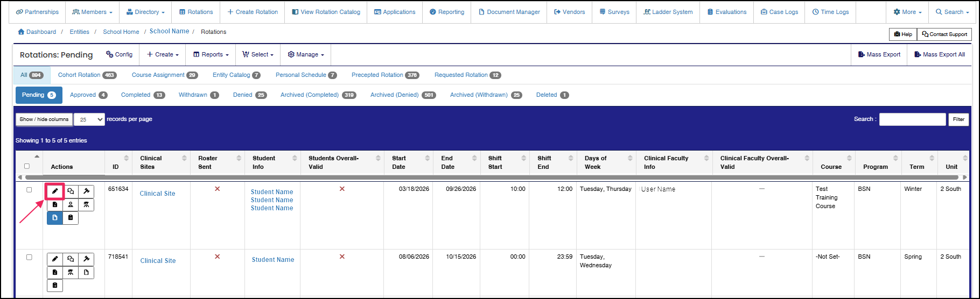This screenshot has height=299, width=980.
Task: Open Vendors in top navigation
Action: (570, 12)
